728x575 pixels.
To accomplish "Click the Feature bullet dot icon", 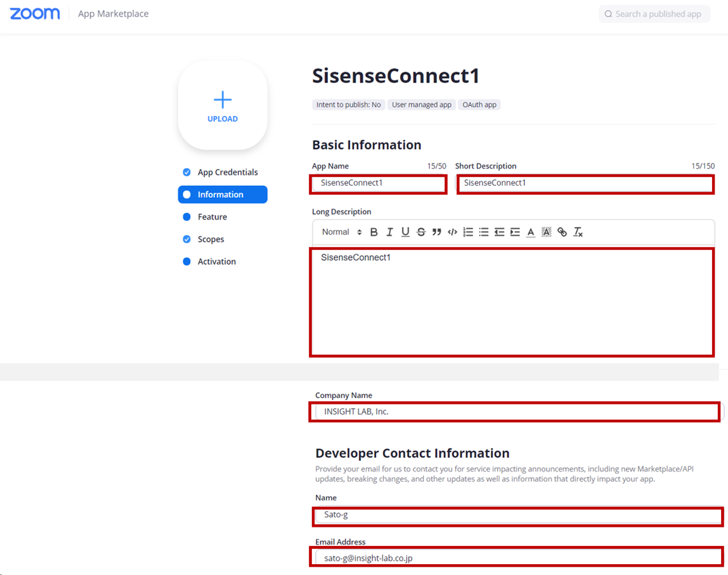I will pyautogui.click(x=186, y=217).
